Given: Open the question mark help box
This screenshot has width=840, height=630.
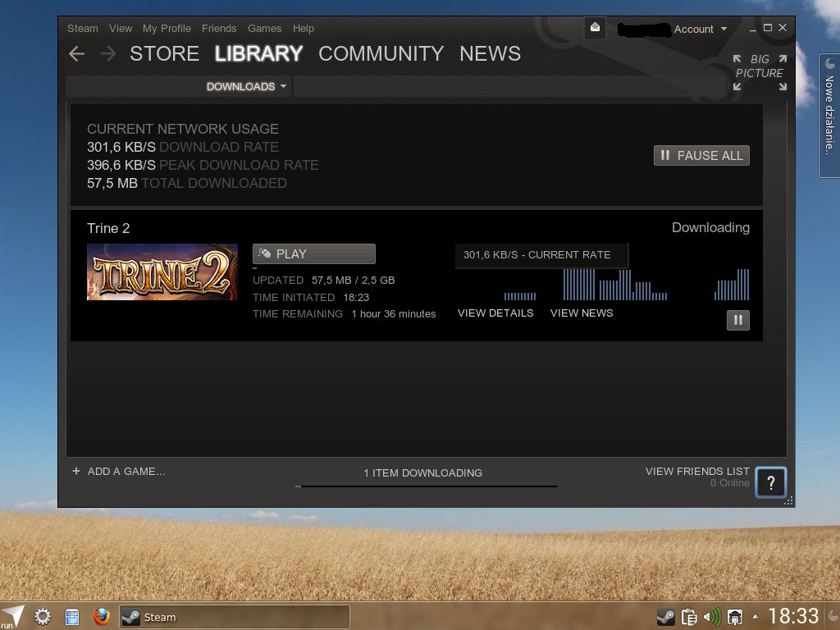Looking at the screenshot, I should click(770, 482).
